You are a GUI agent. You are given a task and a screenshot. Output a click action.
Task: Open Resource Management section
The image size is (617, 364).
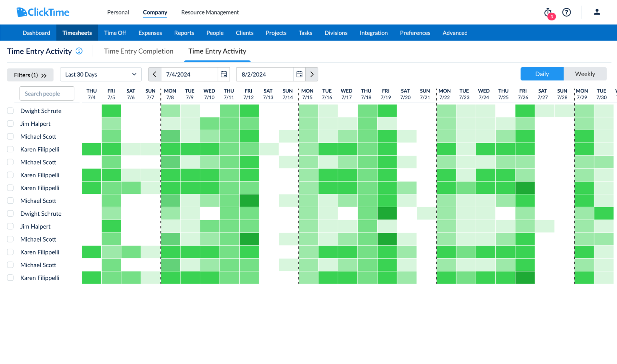pyautogui.click(x=210, y=12)
